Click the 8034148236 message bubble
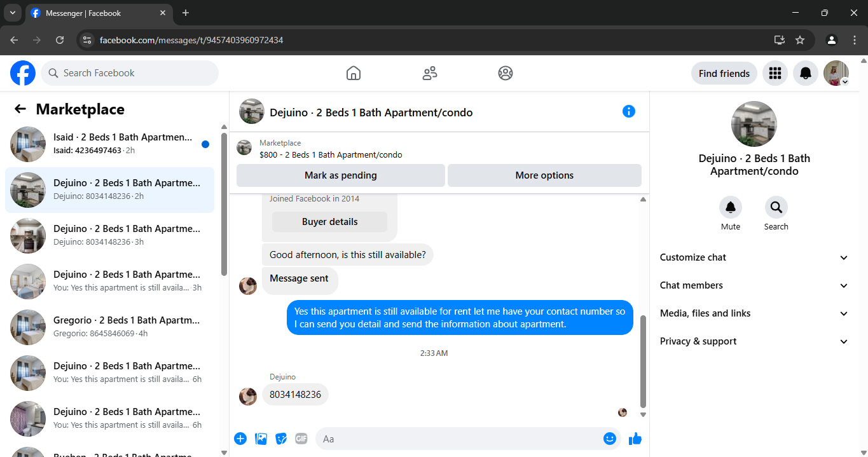This screenshot has width=868, height=457. tap(295, 395)
